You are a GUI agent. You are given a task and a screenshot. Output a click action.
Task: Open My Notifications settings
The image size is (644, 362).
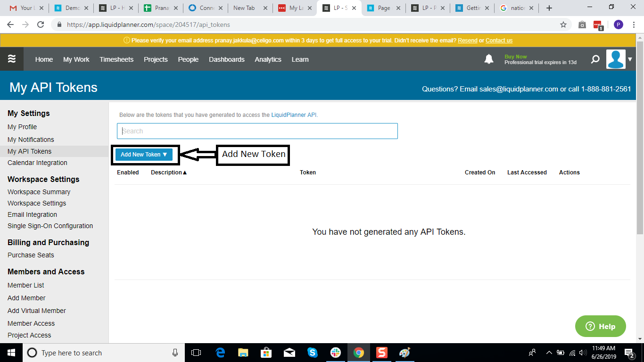(x=31, y=140)
